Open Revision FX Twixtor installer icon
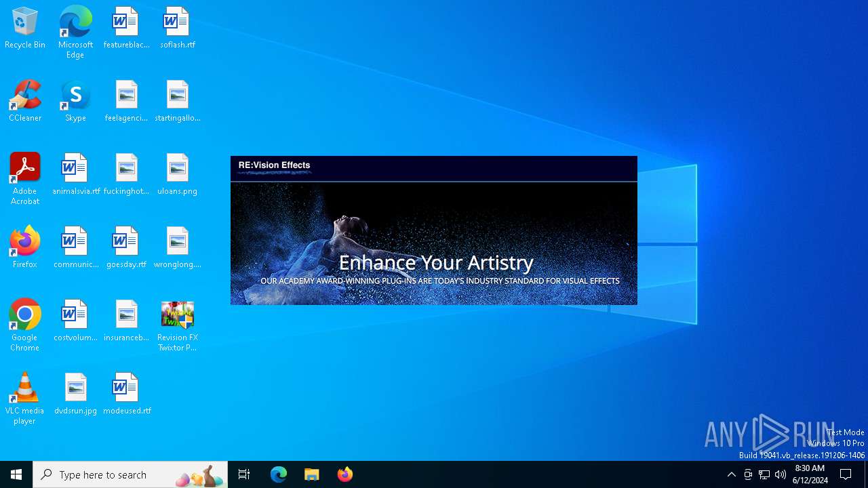This screenshot has width=868, height=488. [x=177, y=325]
